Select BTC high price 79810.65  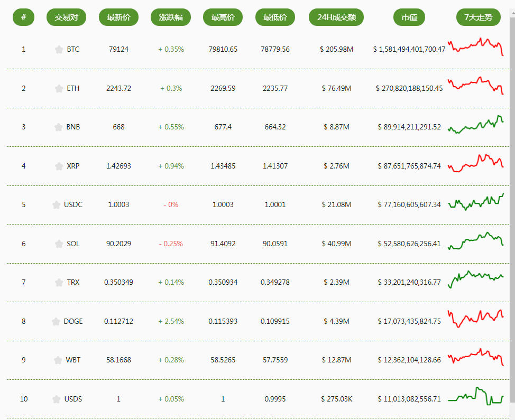click(x=223, y=49)
